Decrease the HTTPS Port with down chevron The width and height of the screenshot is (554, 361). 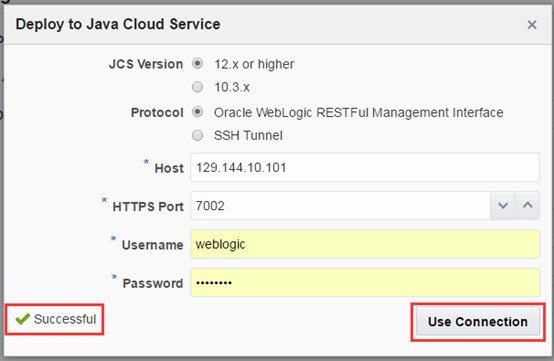pyautogui.click(x=503, y=206)
